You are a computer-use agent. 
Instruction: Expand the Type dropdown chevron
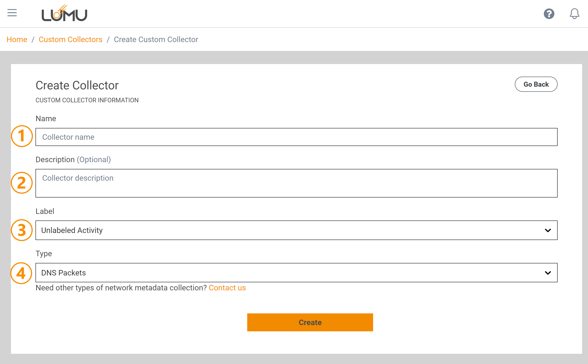point(548,273)
